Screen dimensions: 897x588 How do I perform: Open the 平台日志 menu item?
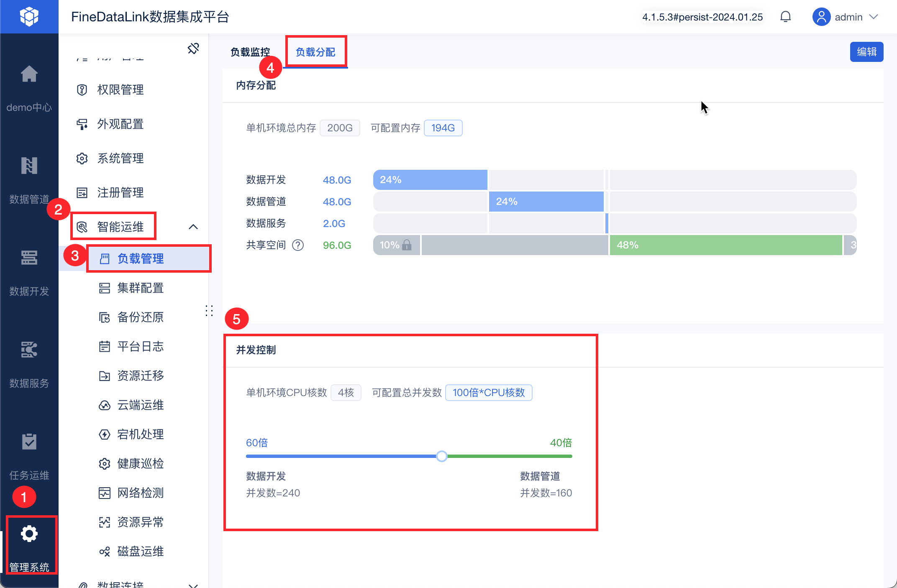(x=140, y=346)
